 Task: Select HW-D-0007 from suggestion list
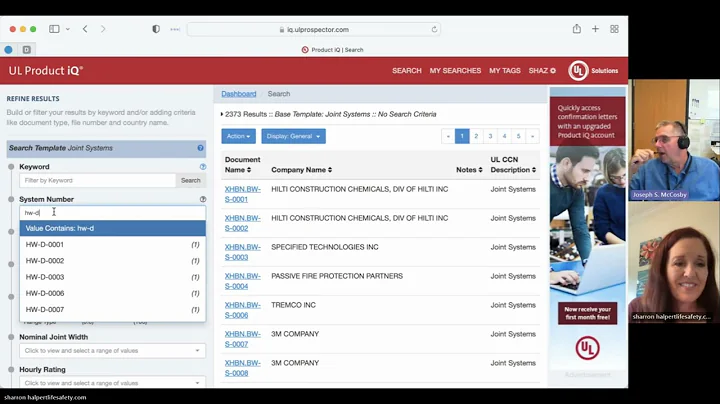click(112, 310)
